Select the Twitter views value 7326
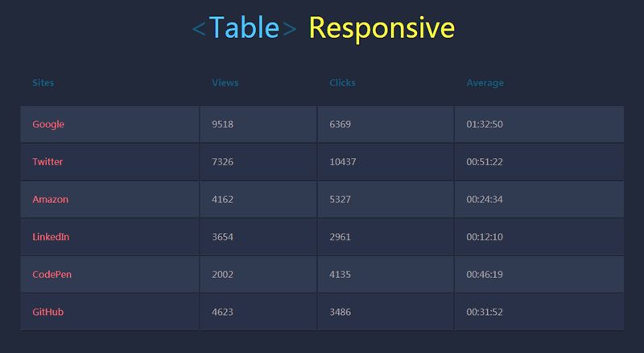The image size is (644, 353). tap(223, 162)
